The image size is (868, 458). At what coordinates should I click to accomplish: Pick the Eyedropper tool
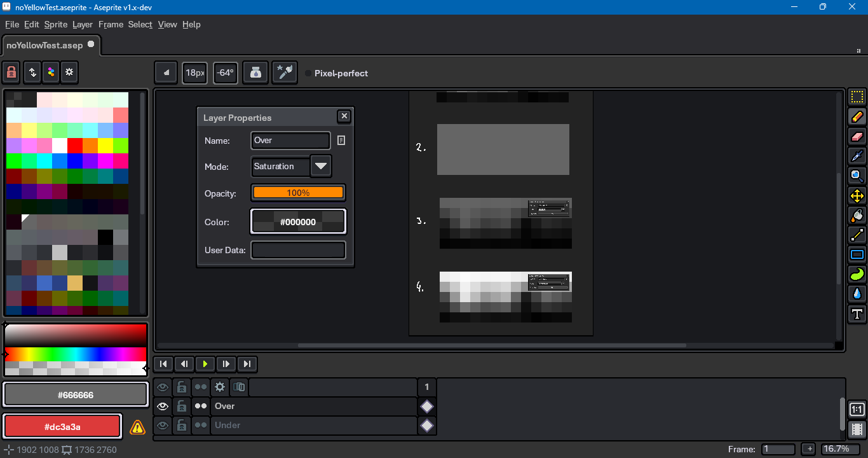click(857, 156)
